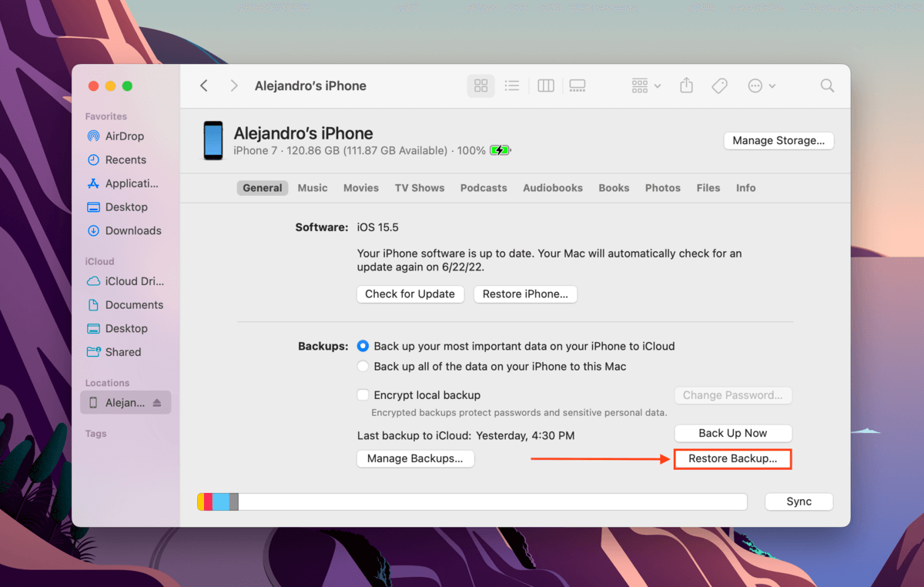Click the iPhone 7 storage details text
924x587 pixels.
click(360, 151)
